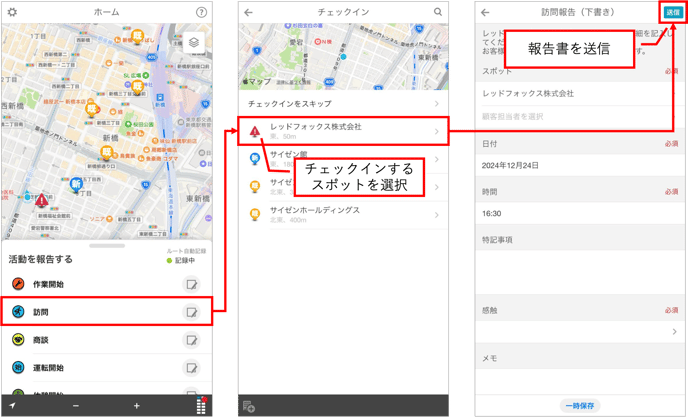
Task: Open map layers button on Home map
Action: point(194,42)
